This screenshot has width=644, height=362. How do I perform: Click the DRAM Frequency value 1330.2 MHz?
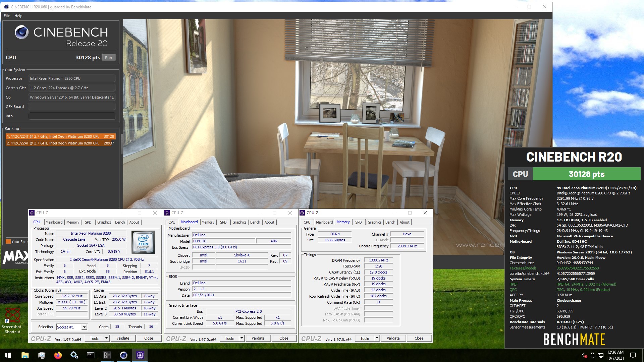378,260
